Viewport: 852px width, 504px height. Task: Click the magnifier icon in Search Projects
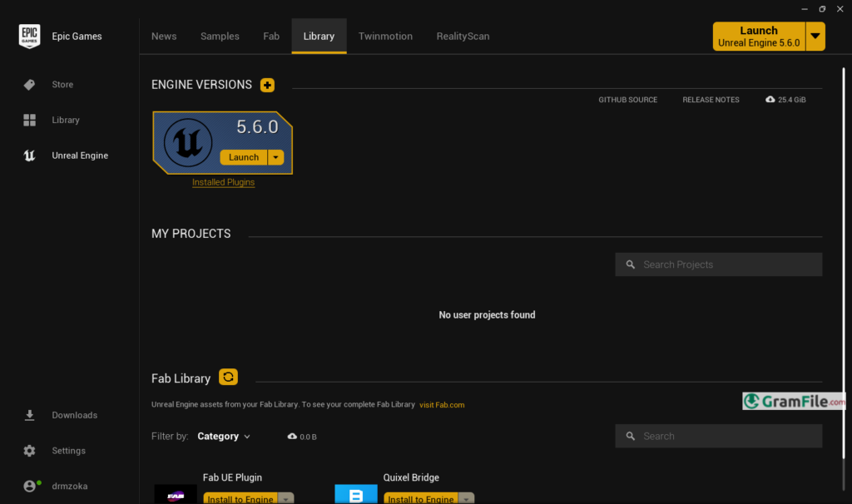click(631, 264)
